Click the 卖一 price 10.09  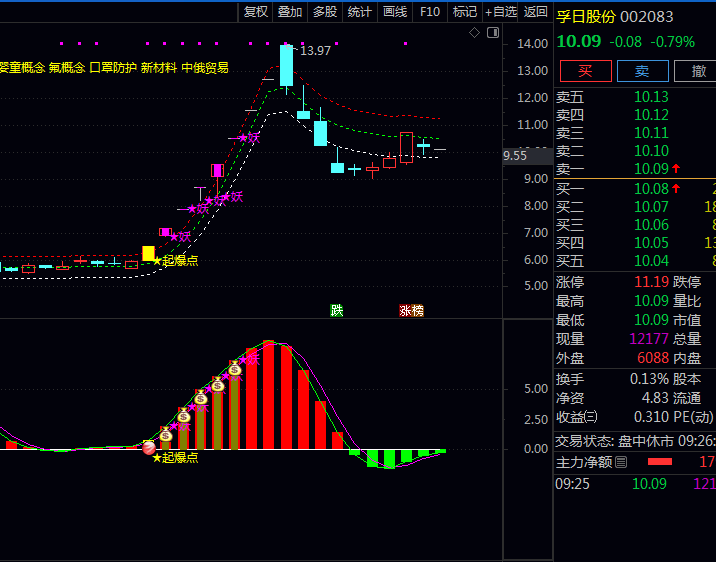click(x=651, y=169)
